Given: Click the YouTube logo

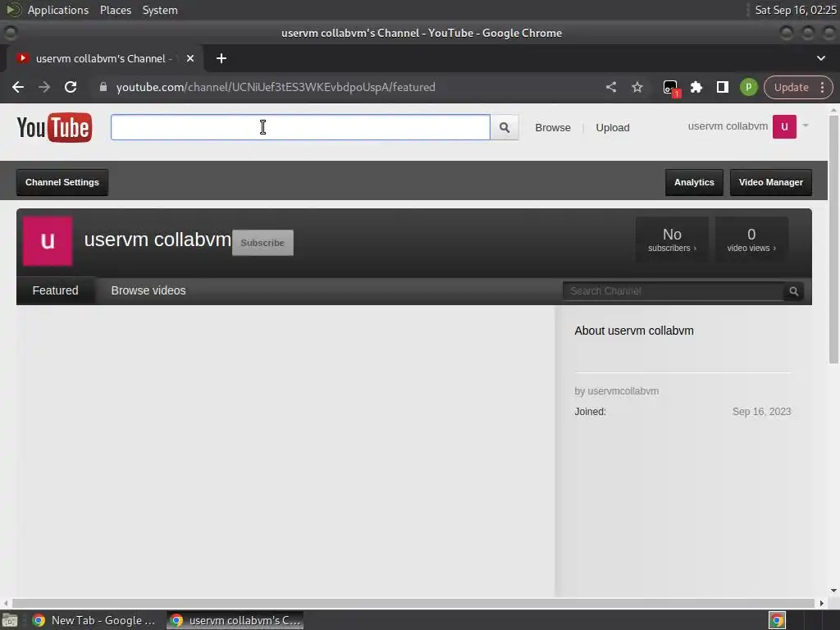Looking at the screenshot, I should pyautogui.click(x=54, y=127).
